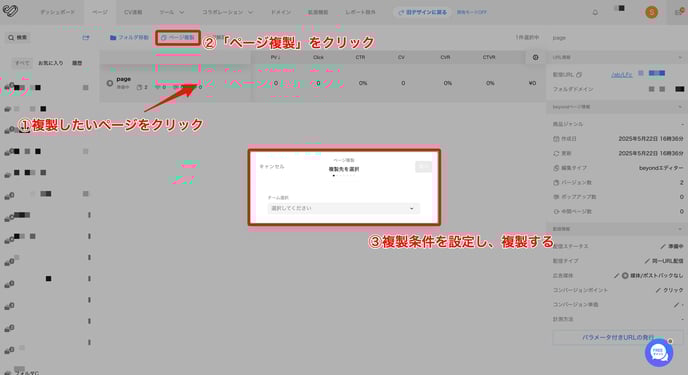Click キャンセル in the duplicate dialog
Image resolution: width=688 pixels, height=375 pixels.
point(272,167)
